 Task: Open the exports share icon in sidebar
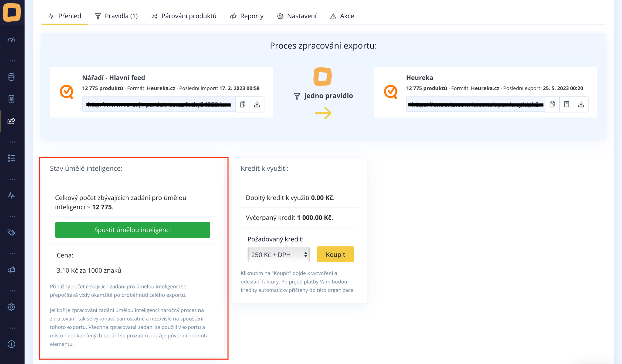coord(11,121)
